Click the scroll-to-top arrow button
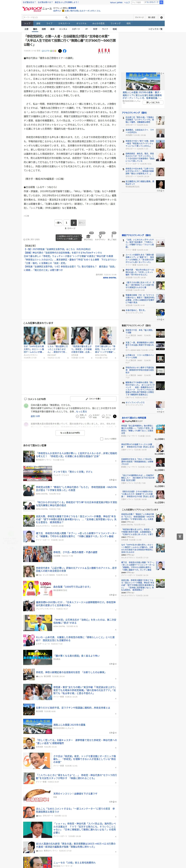186x868 pixels. [x=180, y=537]
